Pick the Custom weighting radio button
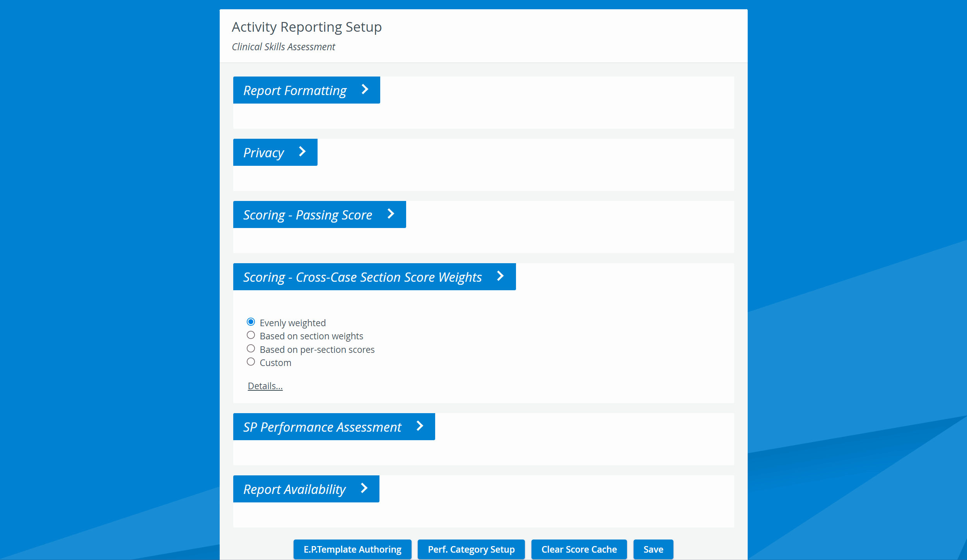 point(251,362)
